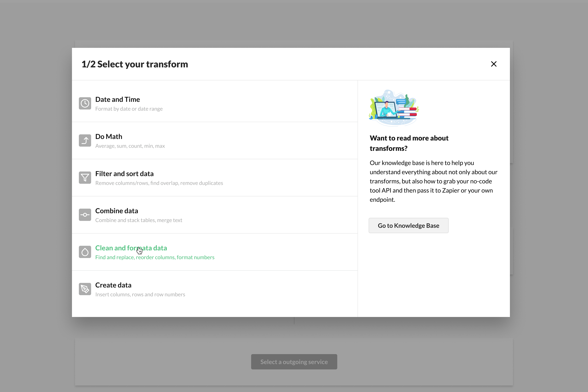The height and width of the screenshot is (392, 588).
Task: Select the Combine data title
Action: click(117, 211)
